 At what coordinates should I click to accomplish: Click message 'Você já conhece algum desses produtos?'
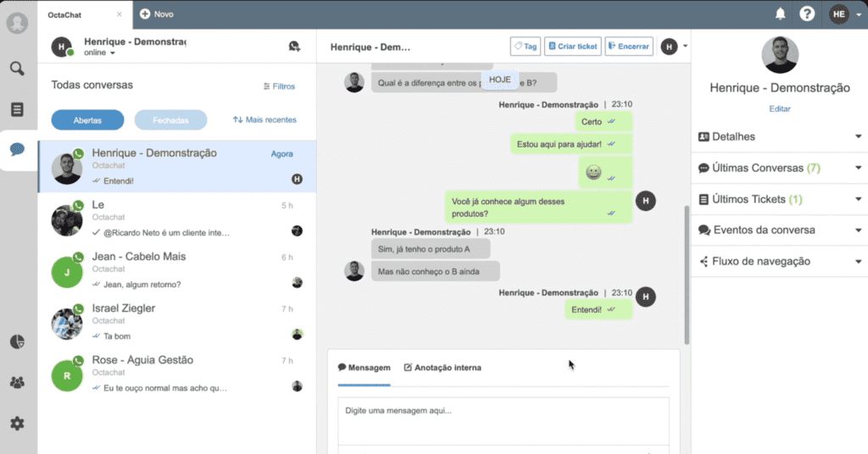click(538, 208)
